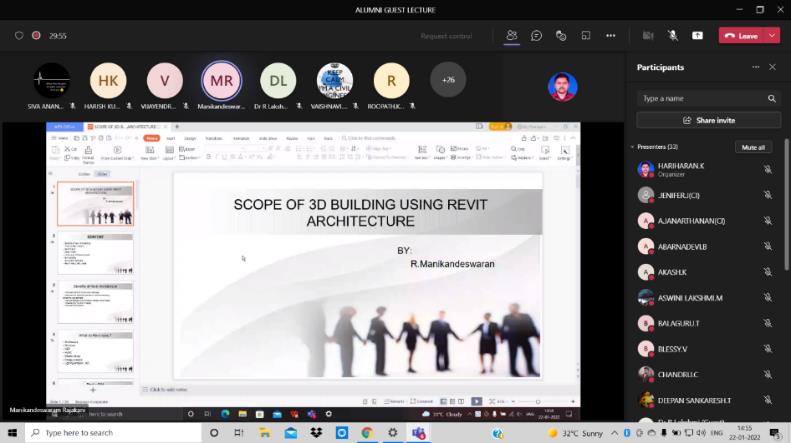
Task: Select the DL participant avatar
Action: (278, 80)
